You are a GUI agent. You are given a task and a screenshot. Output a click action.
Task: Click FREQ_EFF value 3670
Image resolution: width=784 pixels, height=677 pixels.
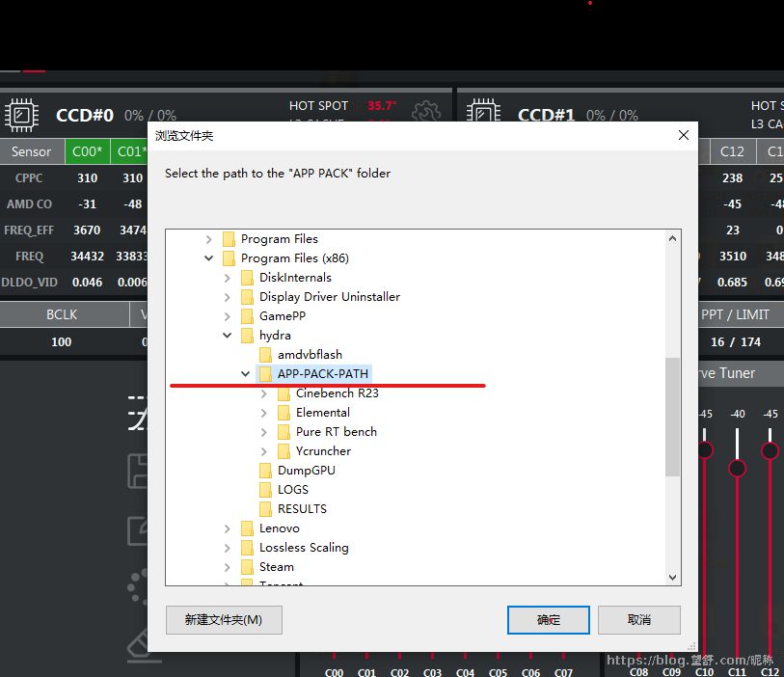[x=87, y=230]
